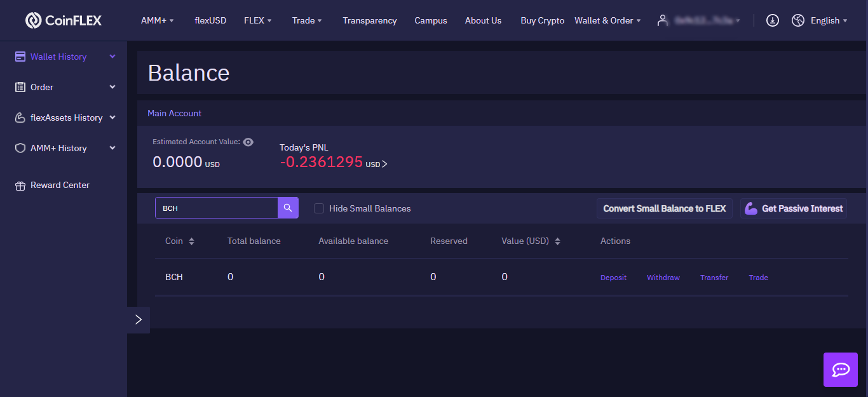Click Withdraw for BCH
Image resolution: width=868 pixels, height=397 pixels.
pyautogui.click(x=663, y=278)
